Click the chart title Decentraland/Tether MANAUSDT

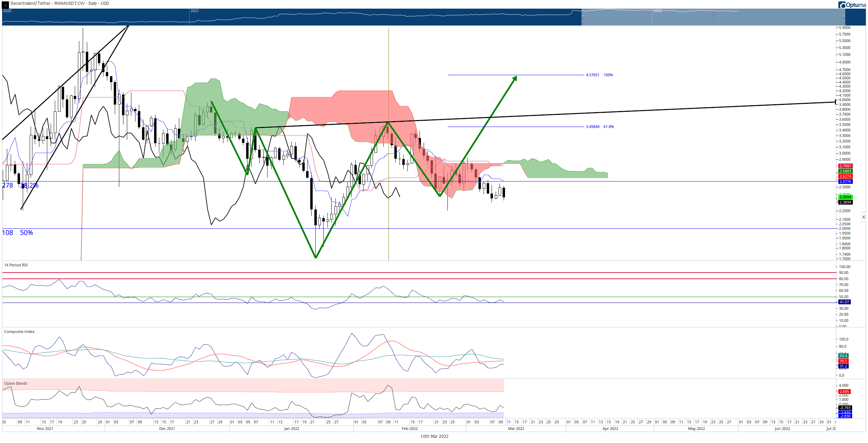[60, 3]
